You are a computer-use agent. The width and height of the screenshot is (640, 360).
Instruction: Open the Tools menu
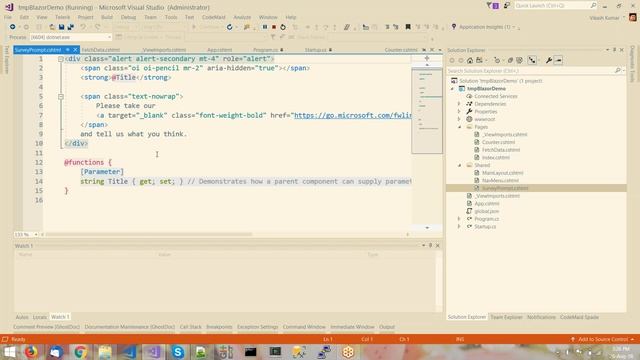point(171,17)
